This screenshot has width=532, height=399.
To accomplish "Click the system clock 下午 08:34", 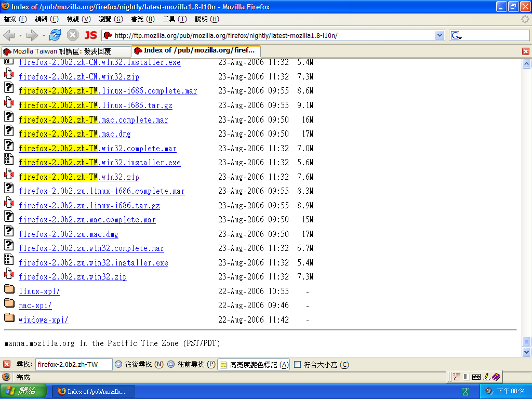I will (x=511, y=391).
